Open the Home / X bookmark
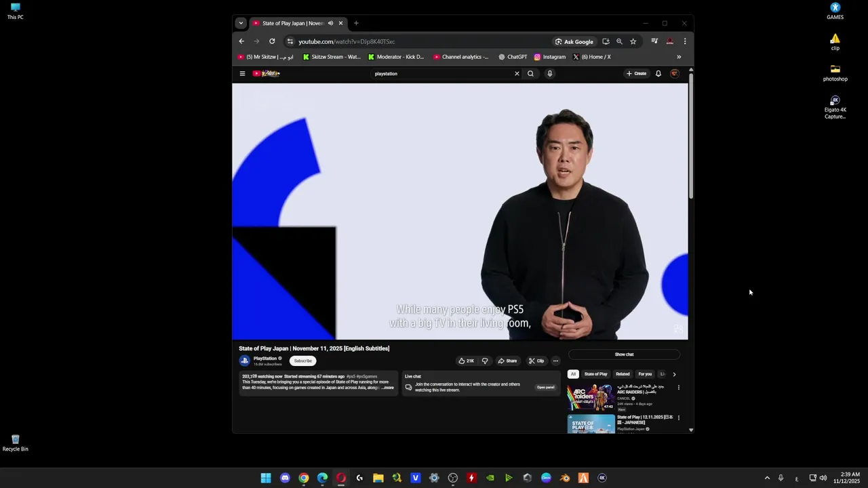The height and width of the screenshot is (488, 868). click(592, 57)
